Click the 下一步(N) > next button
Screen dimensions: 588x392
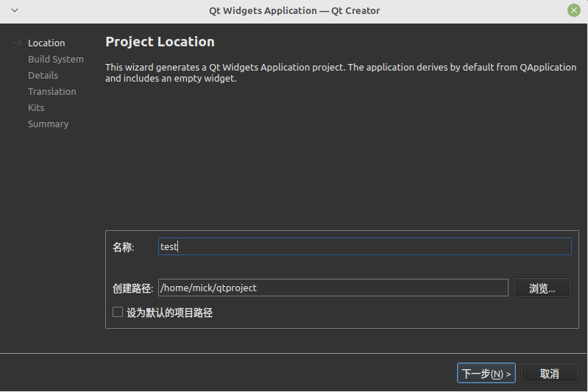click(x=486, y=374)
